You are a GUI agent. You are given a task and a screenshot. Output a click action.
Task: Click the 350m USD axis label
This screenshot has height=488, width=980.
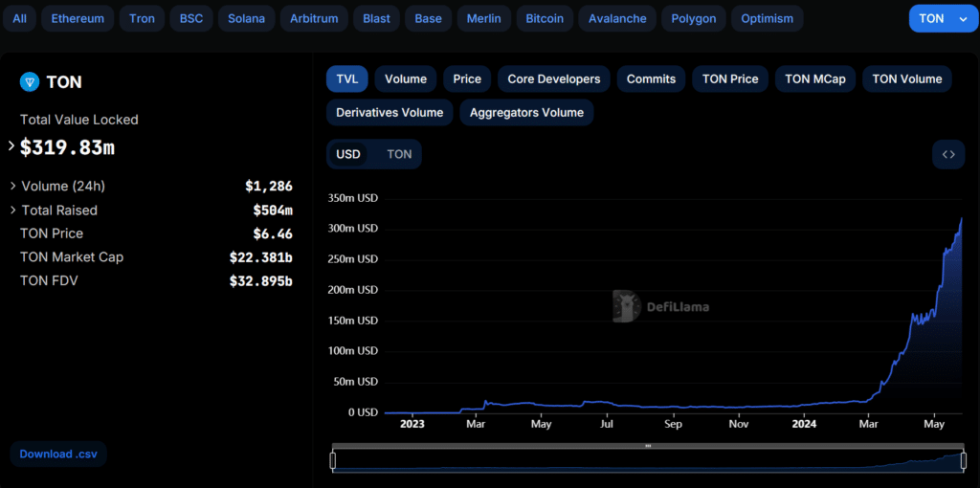[x=353, y=198]
